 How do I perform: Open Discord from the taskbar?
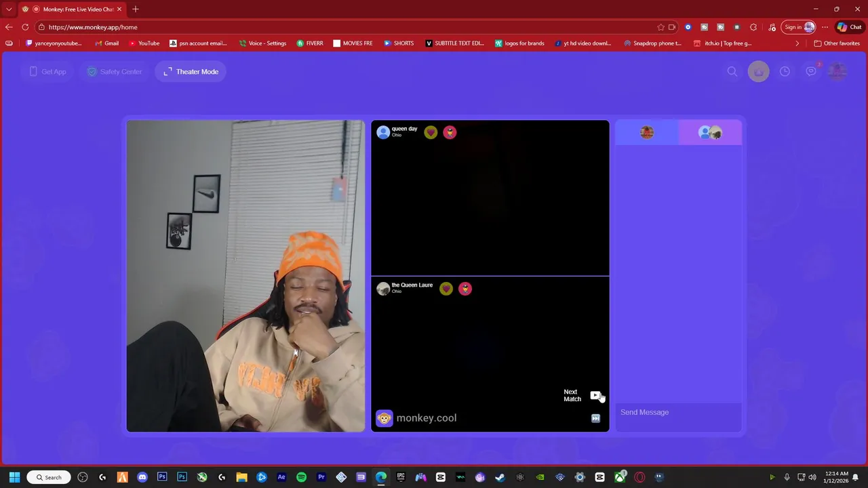tap(142, 477)
